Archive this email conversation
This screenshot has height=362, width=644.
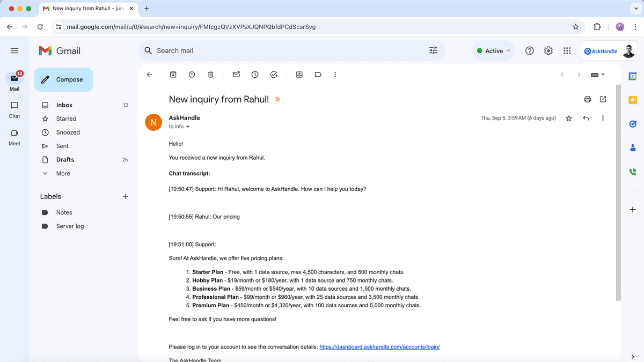[173, 75]
